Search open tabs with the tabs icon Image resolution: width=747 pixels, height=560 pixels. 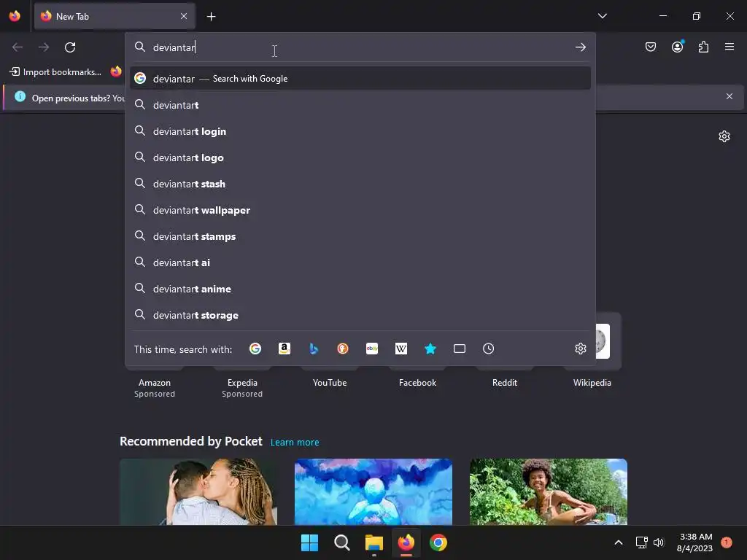460,349
